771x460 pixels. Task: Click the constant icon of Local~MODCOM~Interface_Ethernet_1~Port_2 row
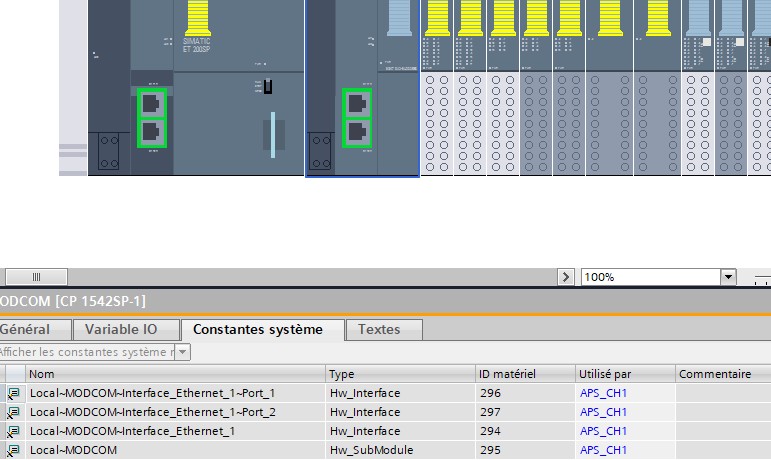14,412
